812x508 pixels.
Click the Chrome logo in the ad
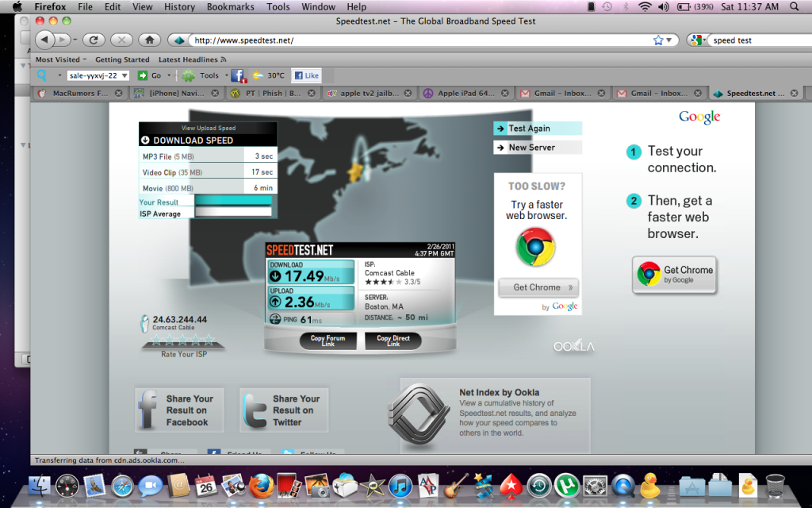point(535,247)
